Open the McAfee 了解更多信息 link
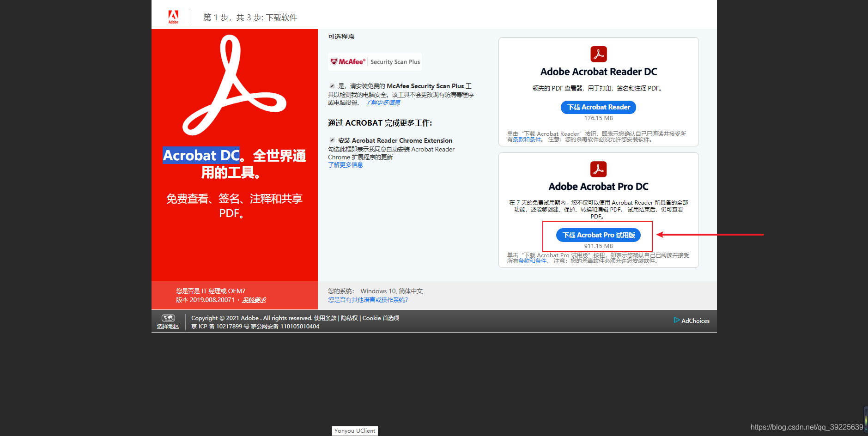868x436 pixels. 383,103
